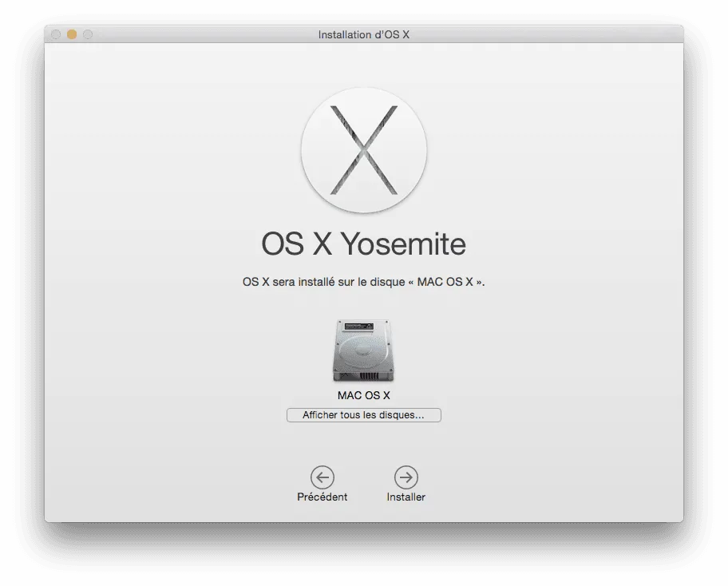Select the left-pointing arrow below the disk

click(322, 477)
